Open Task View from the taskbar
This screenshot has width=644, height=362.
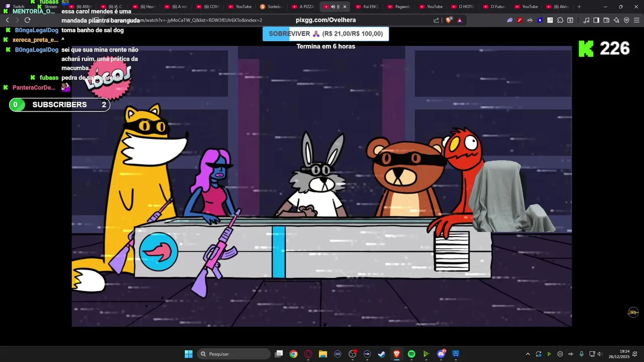[279, 354]
